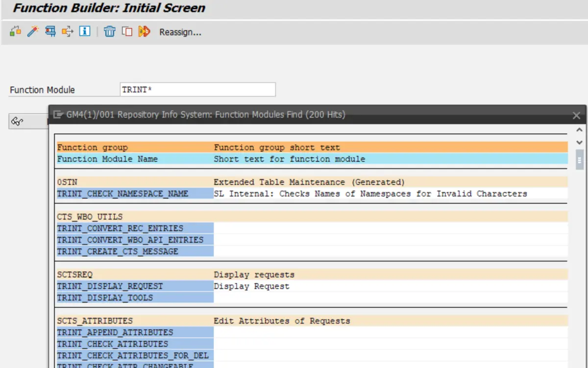The image size is (588, 368).
Task: Activate with the magic wand icon
Action: point(33,32)
